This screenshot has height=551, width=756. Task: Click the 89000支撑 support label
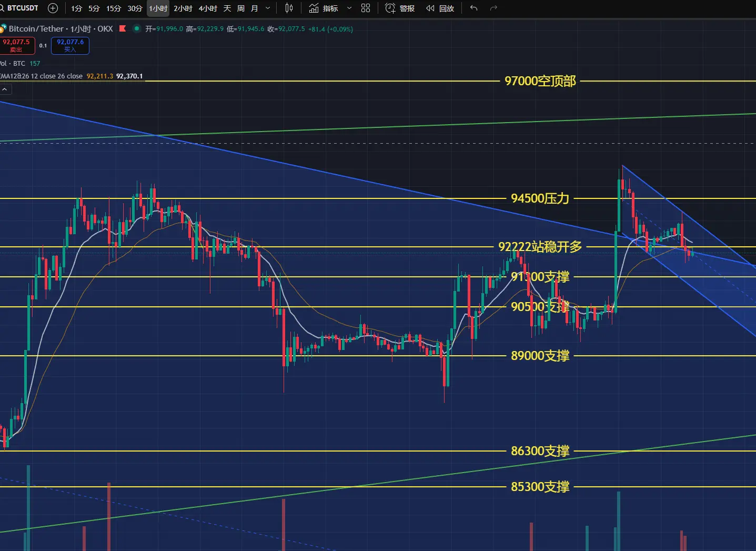pyautogui.click(x=540, y=356)
